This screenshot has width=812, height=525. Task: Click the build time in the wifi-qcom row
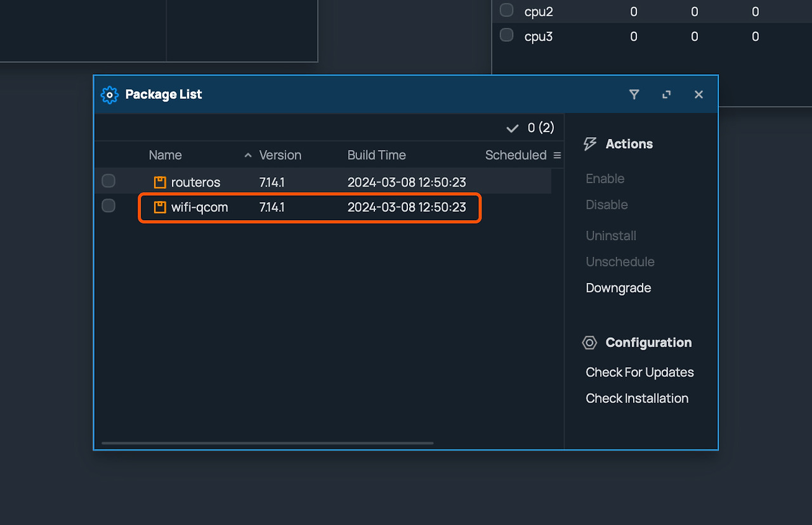(407, 208)
